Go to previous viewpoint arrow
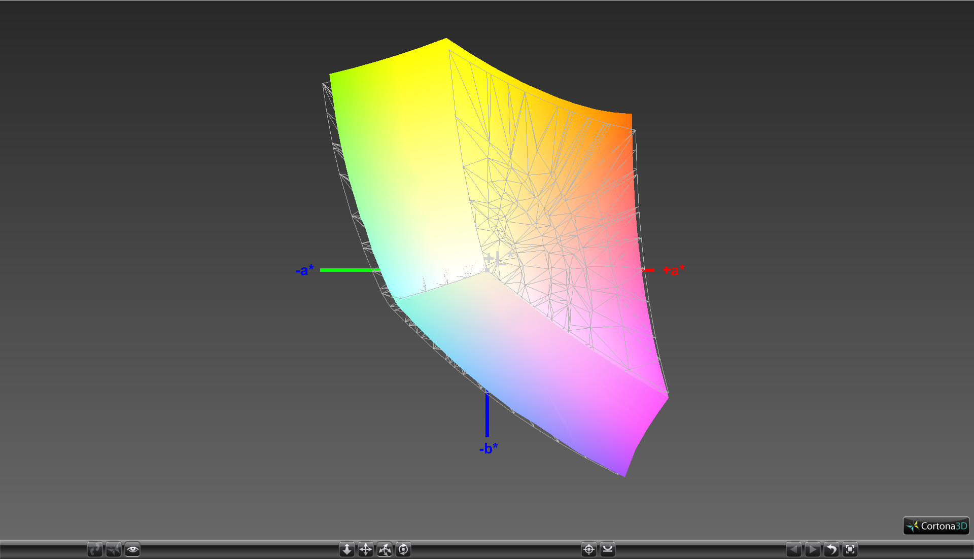 [794, 549]
